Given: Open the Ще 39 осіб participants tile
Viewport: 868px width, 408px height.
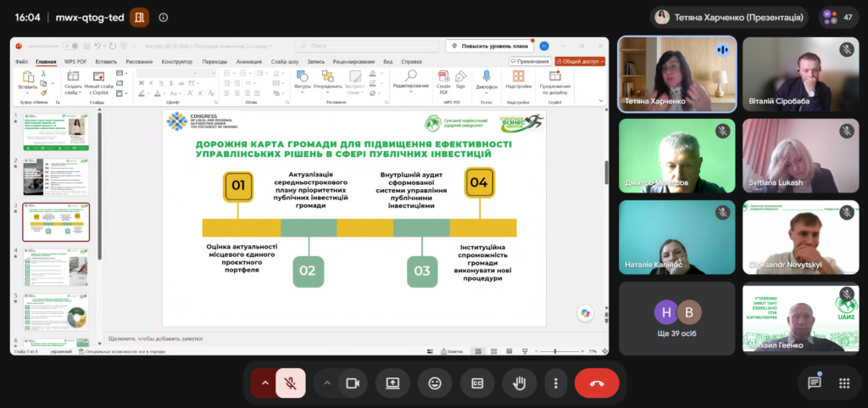Looking at the screenshot, I should 676,318.
